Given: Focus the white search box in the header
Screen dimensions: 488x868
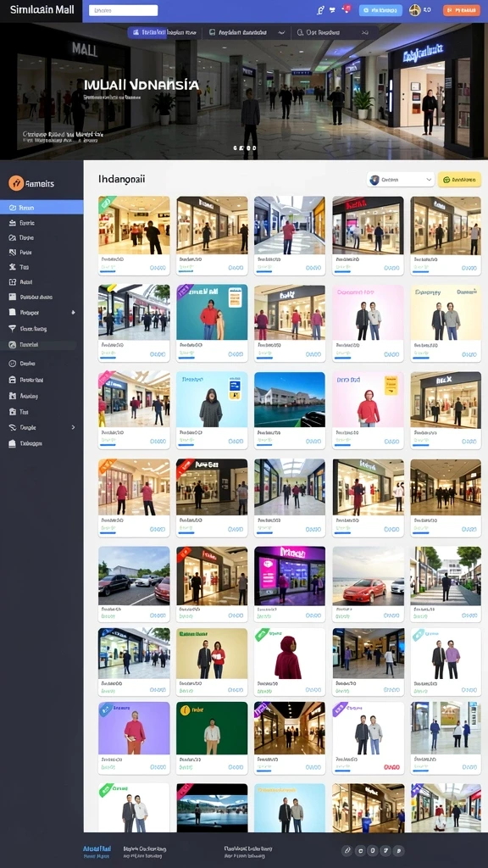Looking at the screenshot, I should pyautogui.click(x=124, y=10).
